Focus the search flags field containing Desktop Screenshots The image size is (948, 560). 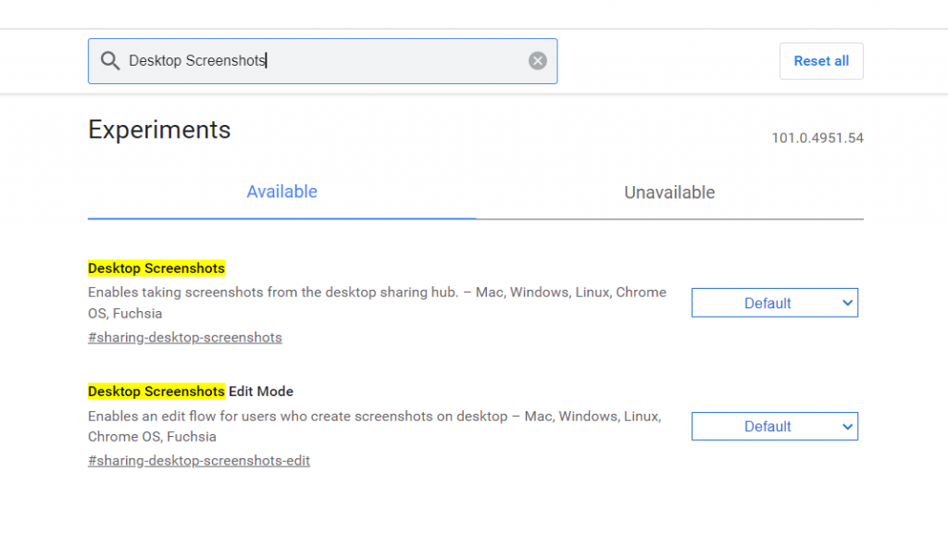pos(324,61)
